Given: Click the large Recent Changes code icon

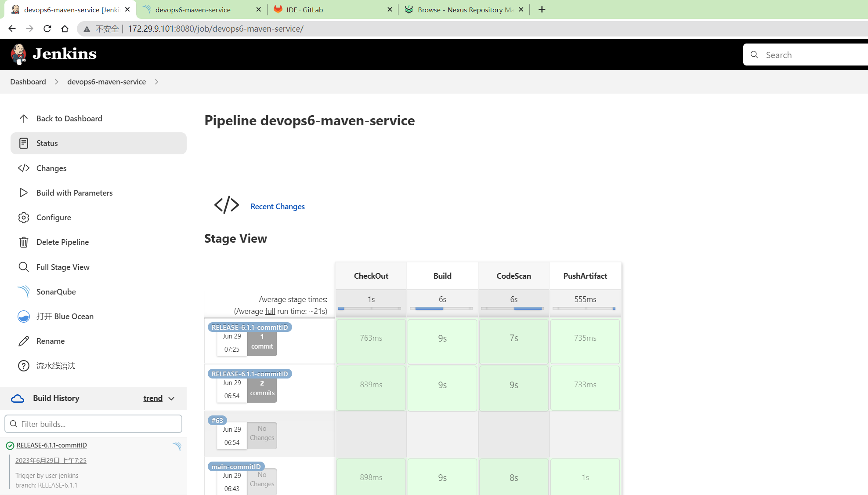Looking at the screenshot, I should (227, 205).
